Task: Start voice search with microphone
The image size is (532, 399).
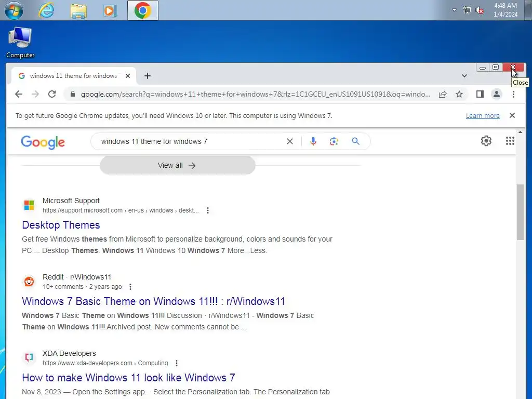Action: coord(313,141)
